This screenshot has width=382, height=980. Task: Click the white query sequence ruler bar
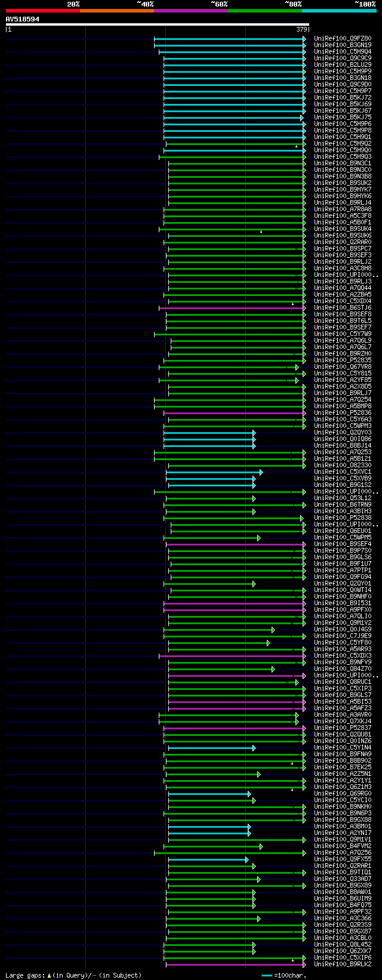(157, 24)
